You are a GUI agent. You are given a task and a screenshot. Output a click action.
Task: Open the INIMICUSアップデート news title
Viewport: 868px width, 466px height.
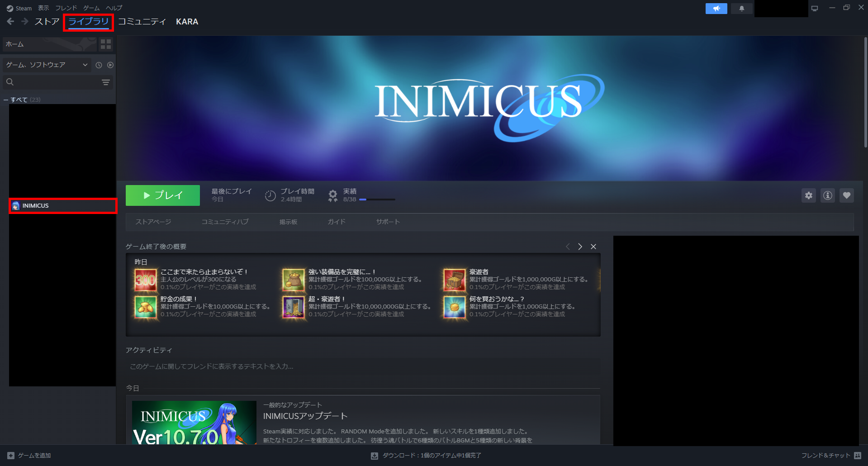(305, 416)
